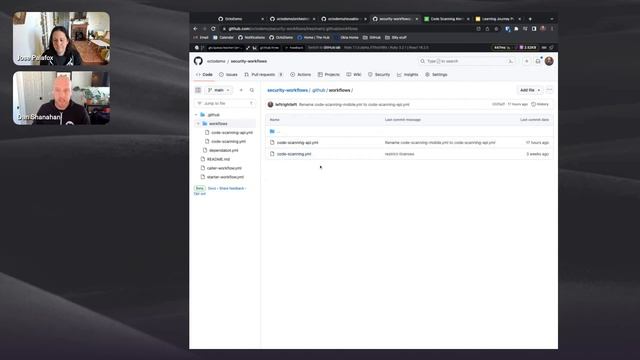Screen dimensions: 640x360
Task: Click the octodemo owner link in header
Action: tap(216, 61)
